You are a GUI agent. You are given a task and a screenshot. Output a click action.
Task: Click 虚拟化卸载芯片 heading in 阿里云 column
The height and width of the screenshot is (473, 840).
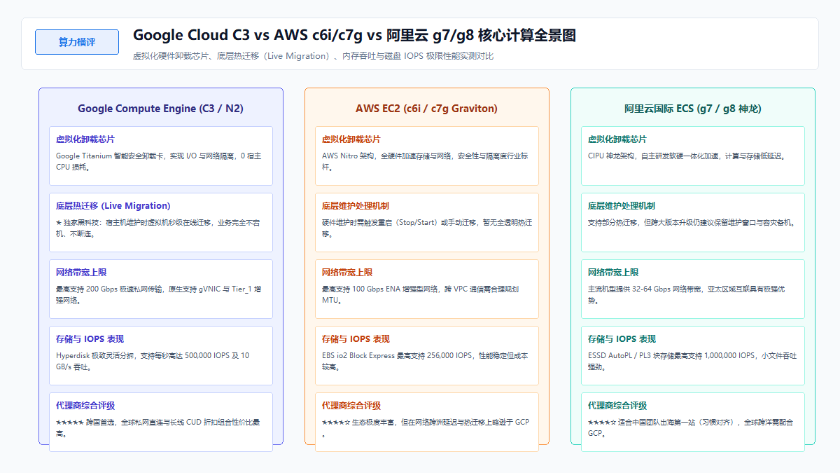(617, 139)
